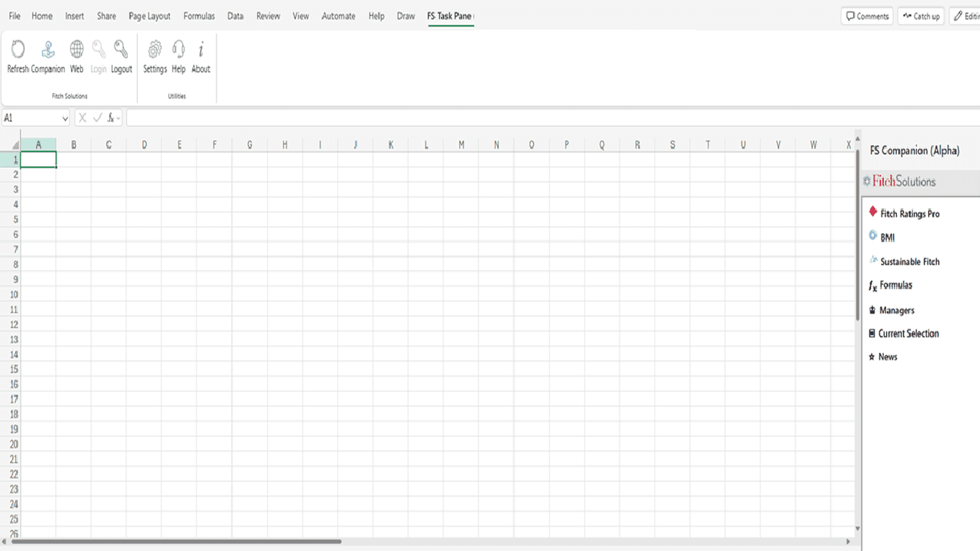Expand the Name Box dropdown arrow
The width and height of the screenshot is (980, 551).
pos(65,118)
